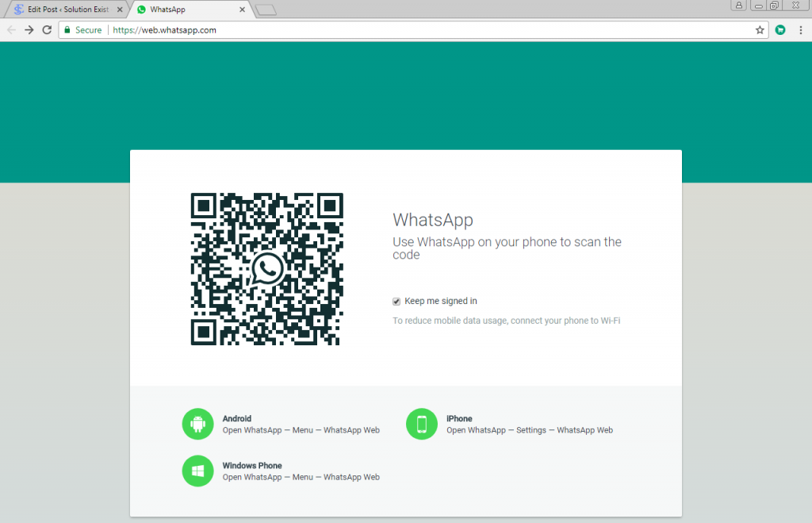This screenshot has height=523, width=812.
Task: Close the Edit Post tab
Action: click(119, 10)
